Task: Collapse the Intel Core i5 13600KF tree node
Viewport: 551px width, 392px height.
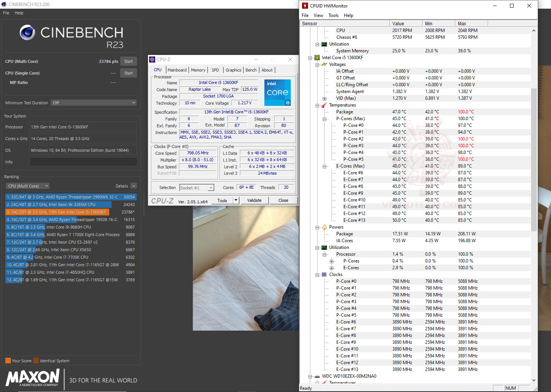Action: 310,58
